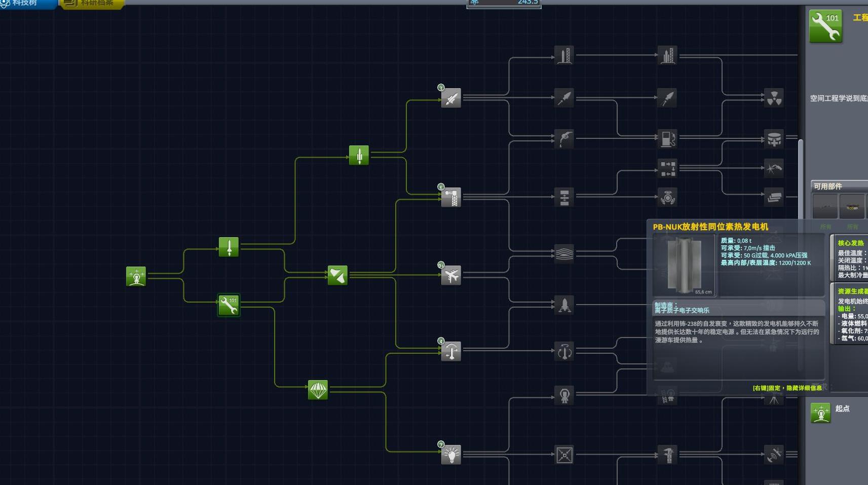868x485 pixels.
Task: Select the Fuel Systems hose node
Action: tap(564, 138)
